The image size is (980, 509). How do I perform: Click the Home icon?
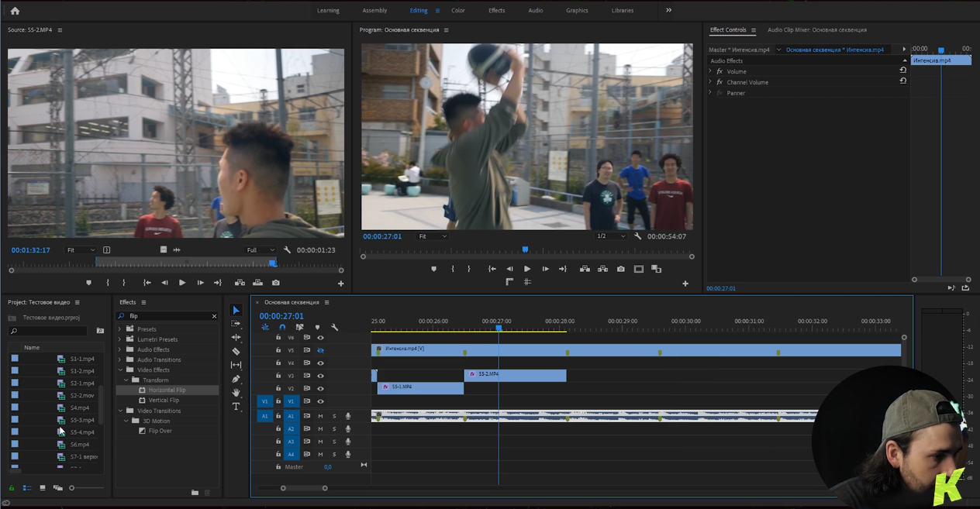tap(15, 11)
